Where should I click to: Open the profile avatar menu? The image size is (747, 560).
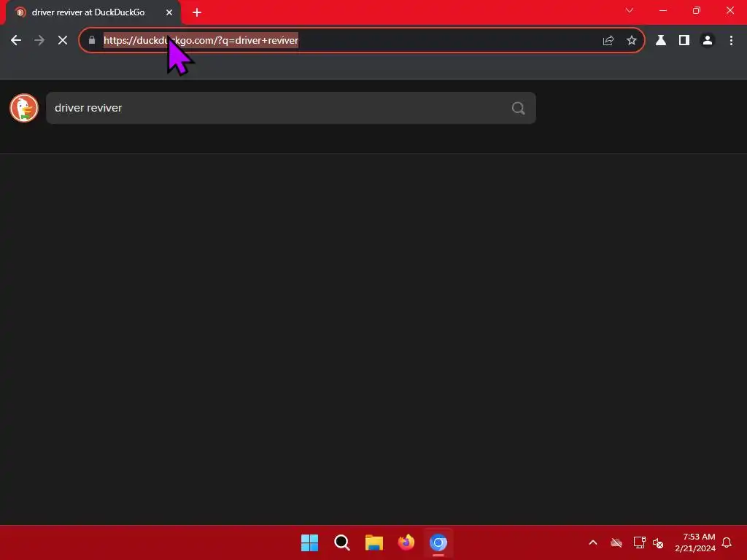708,41
